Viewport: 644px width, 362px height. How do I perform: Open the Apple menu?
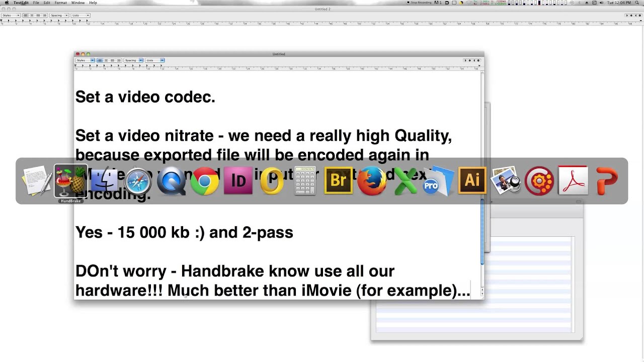(7, 3)
